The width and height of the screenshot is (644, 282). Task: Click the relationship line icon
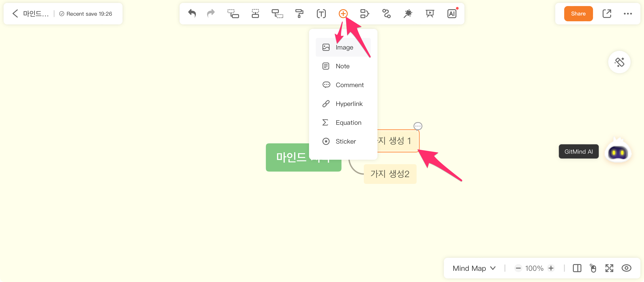coord(386,13)
